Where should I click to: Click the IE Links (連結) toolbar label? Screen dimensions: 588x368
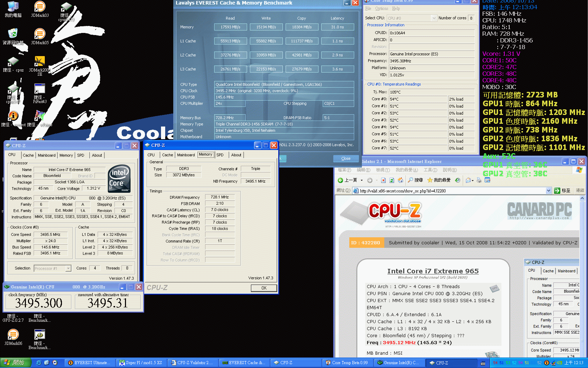pos(580,191)
